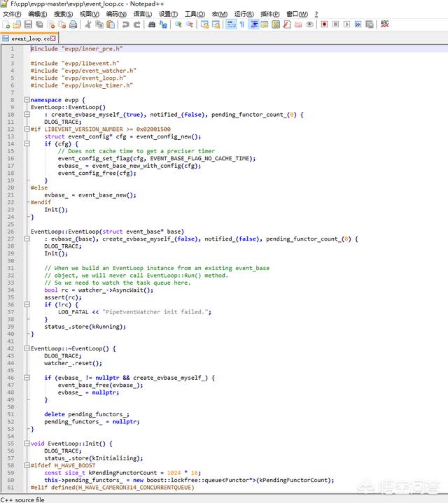Click the Copy toolbar icon

click(x=99, y=24)
